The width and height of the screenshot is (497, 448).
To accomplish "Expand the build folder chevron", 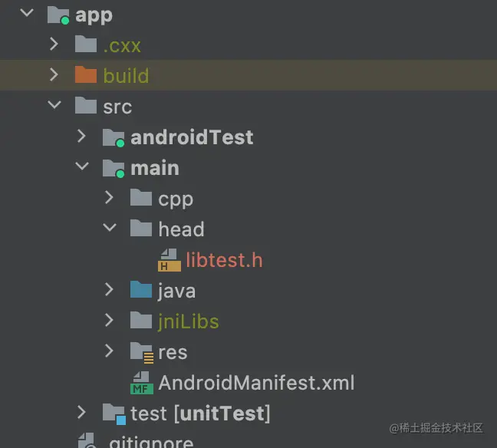I will (54, 75).
